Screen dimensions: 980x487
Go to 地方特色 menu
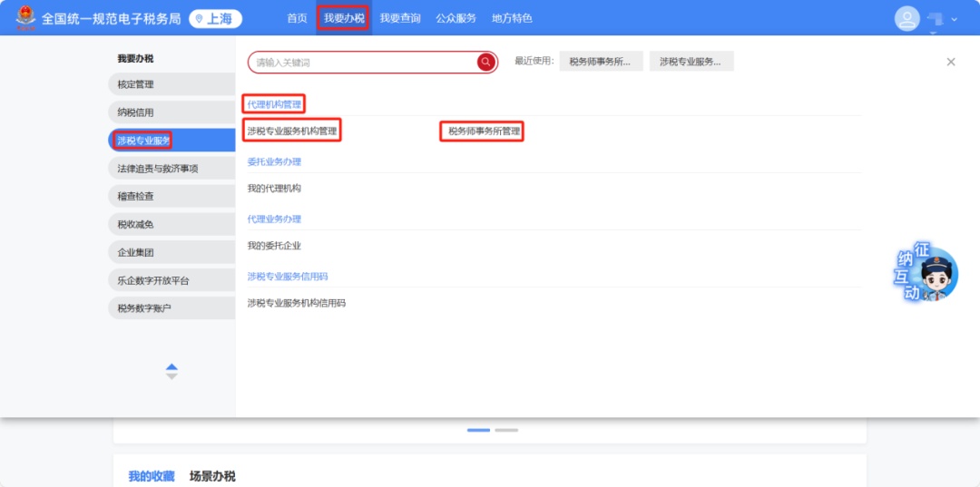coord(512,18)
